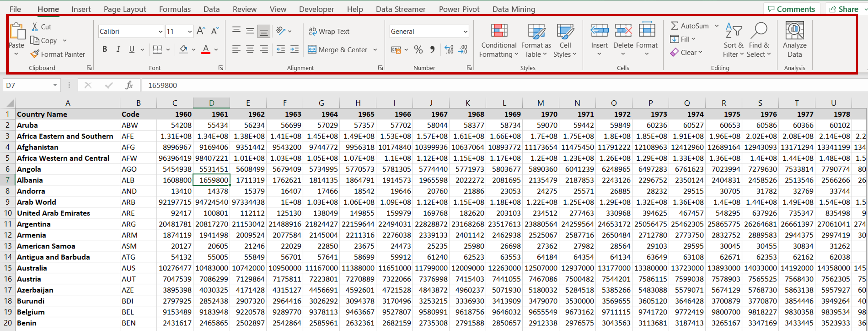Click the Delete cells icon
868x331 pixels.
click(623, 31)
